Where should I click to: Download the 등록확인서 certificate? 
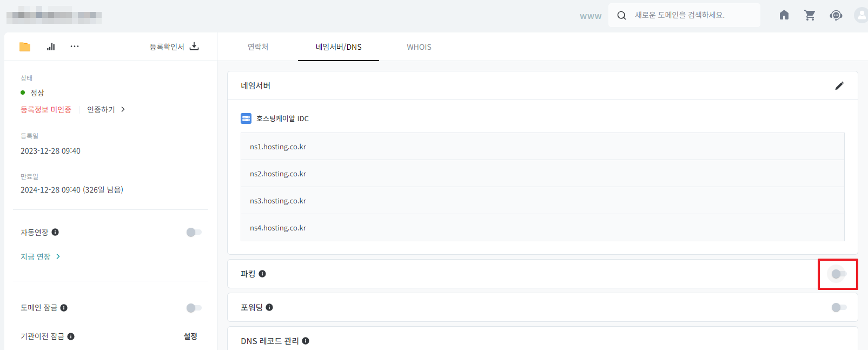click(x=194, y=47)
